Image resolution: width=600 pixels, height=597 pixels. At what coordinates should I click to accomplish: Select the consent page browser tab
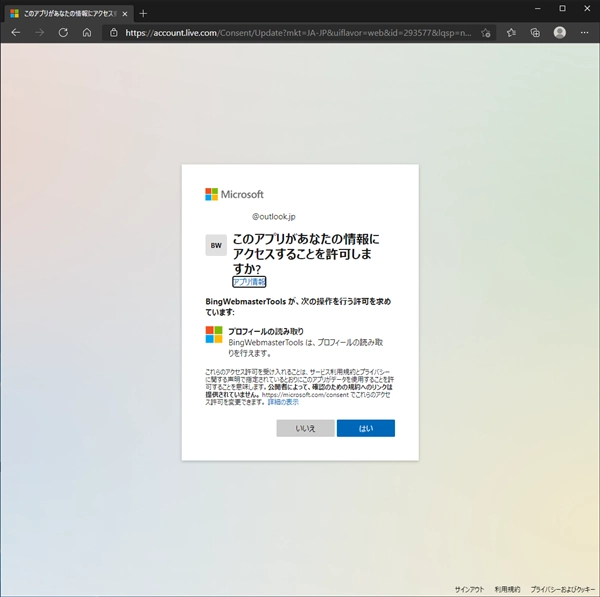pos(69,14)
